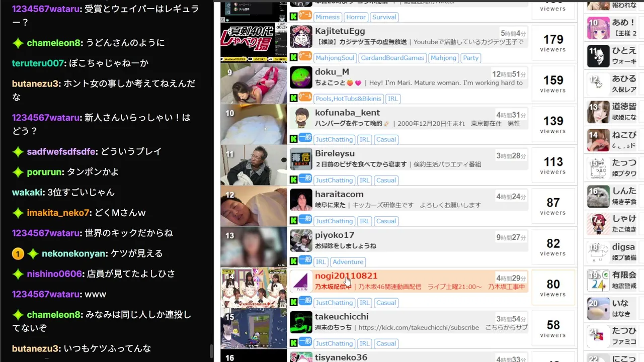Open KajitetuEgg's channel name link
Screen dimensions: 644x362
[340, 31]
